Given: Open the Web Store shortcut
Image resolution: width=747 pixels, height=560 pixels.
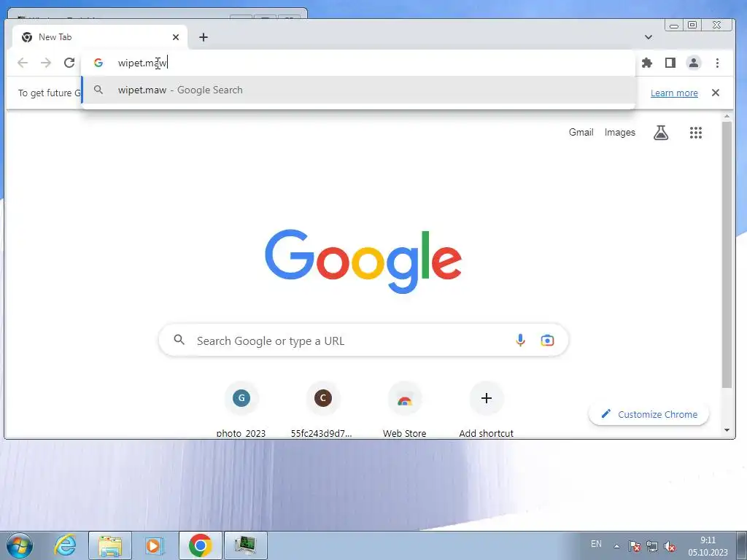Looking at the screenshot, I should 404,410.
